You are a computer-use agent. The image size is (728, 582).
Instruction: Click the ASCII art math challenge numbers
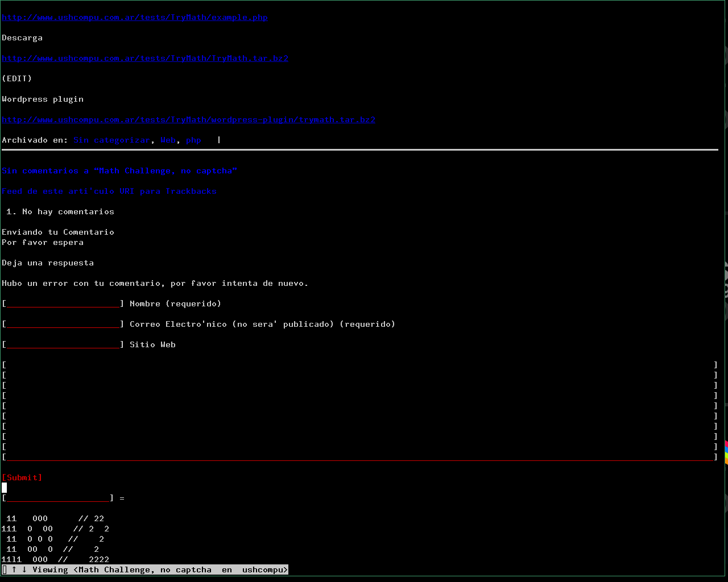[55, 539]
